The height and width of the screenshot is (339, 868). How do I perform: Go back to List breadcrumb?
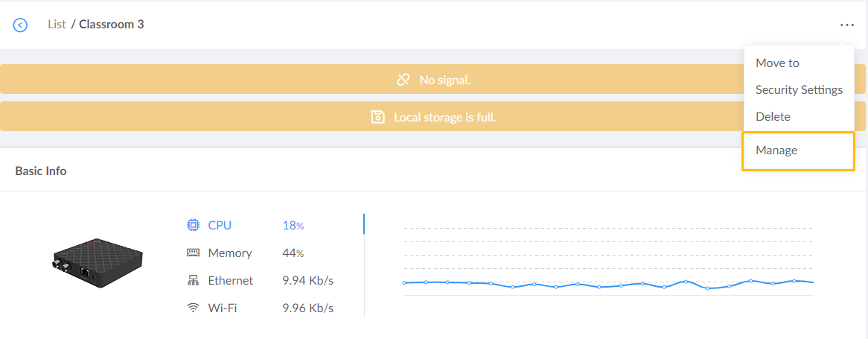57,25
